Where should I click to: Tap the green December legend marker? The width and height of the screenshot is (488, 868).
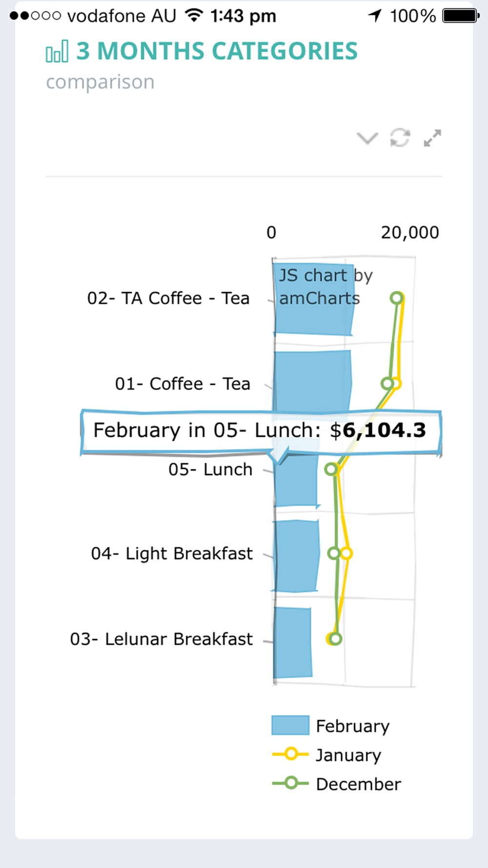click(x=290, y=784)
